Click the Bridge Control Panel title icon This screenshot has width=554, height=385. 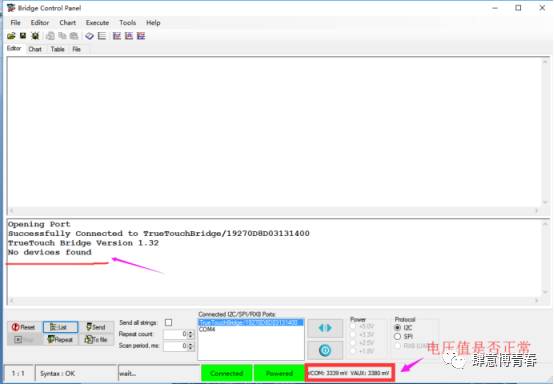(11, 8)
